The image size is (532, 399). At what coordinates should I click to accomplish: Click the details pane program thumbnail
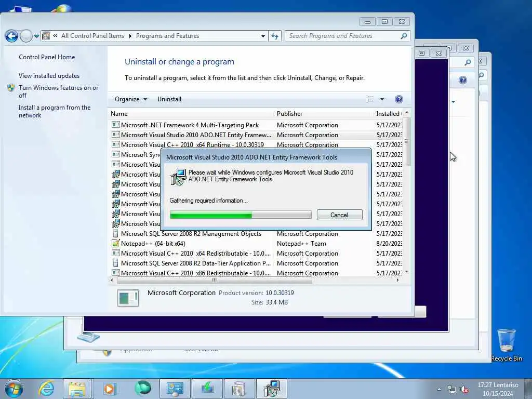tap(128, 298)
